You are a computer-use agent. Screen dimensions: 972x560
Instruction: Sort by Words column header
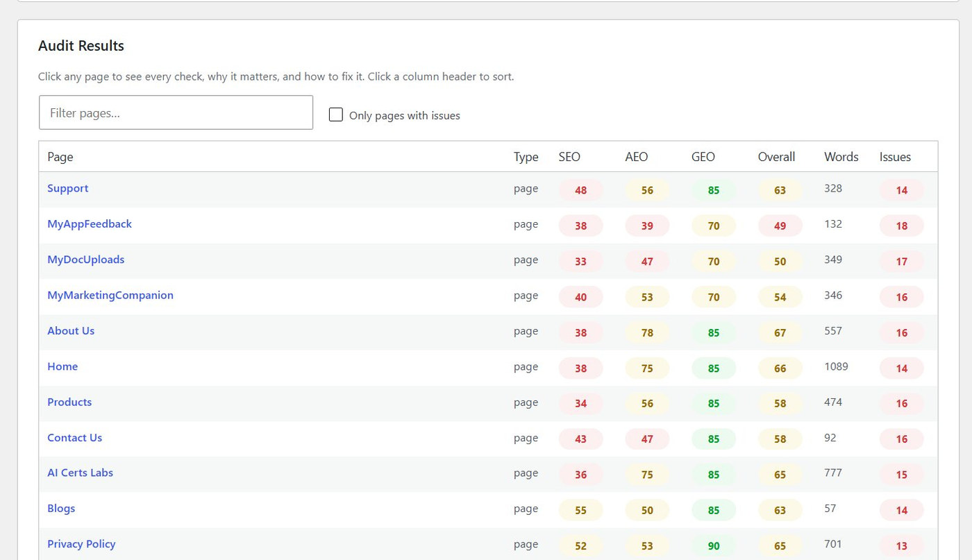[x=841, y=157]
